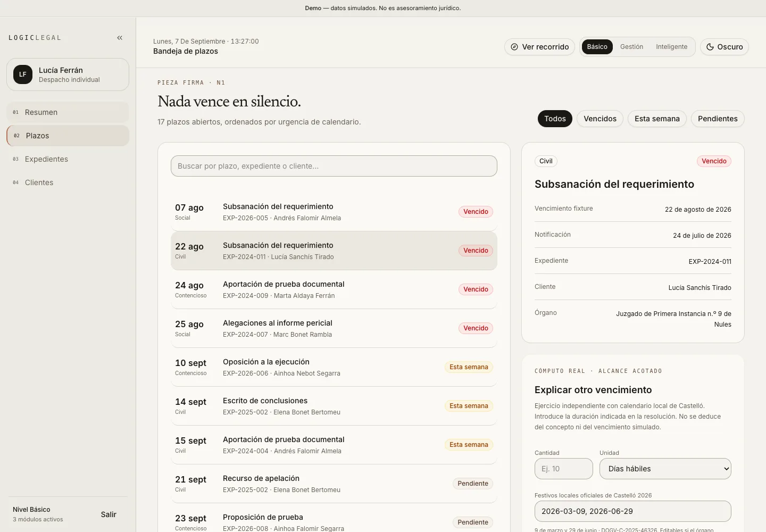The height and width of the screenshot is (532, 766).
Task: Open the Lucía Ferrán profile card
Action: tap(68, 74)
